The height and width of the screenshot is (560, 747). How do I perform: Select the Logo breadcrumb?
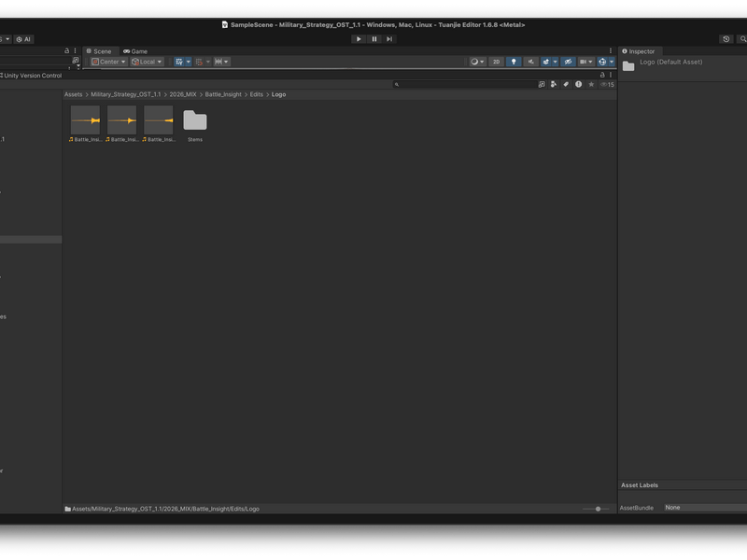[278, 94]
